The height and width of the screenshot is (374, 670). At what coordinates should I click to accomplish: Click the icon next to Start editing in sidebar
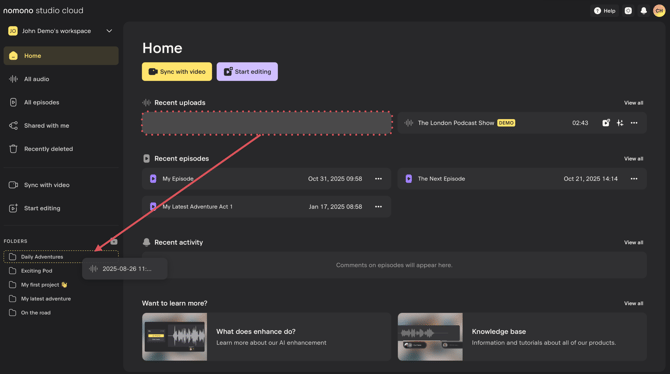[x=13, y=208]
